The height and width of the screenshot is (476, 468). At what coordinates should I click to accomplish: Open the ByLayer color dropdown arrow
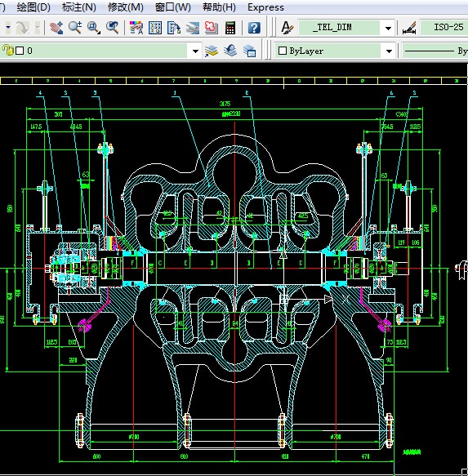(389, 51)
